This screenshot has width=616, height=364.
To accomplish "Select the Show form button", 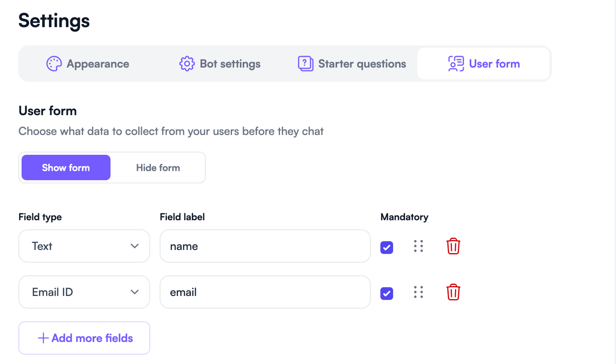I will tap(65, 167).
